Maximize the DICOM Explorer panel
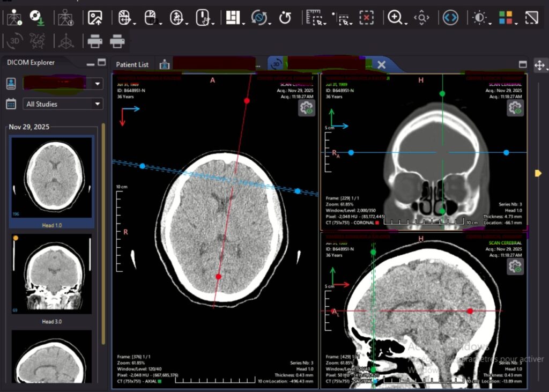This screenshot has width=549, height=392. pos(102,62)
